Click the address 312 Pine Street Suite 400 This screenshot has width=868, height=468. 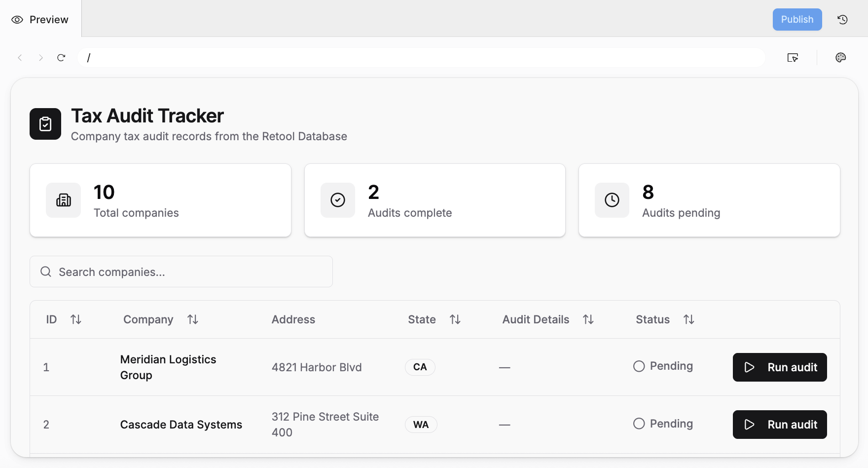(x=325, y=425)
